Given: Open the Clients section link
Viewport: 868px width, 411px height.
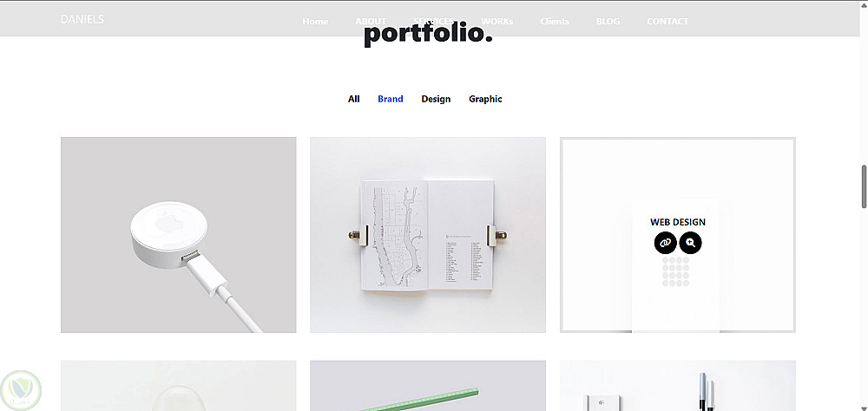Looking at the screenshot, I should [555, 22].
